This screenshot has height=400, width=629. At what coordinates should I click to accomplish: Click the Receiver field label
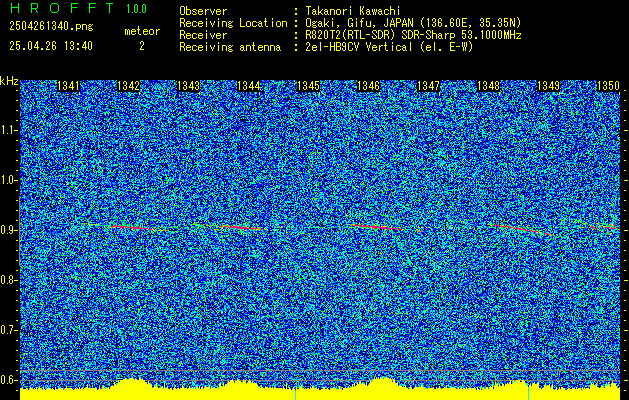(x=203, y=35)
